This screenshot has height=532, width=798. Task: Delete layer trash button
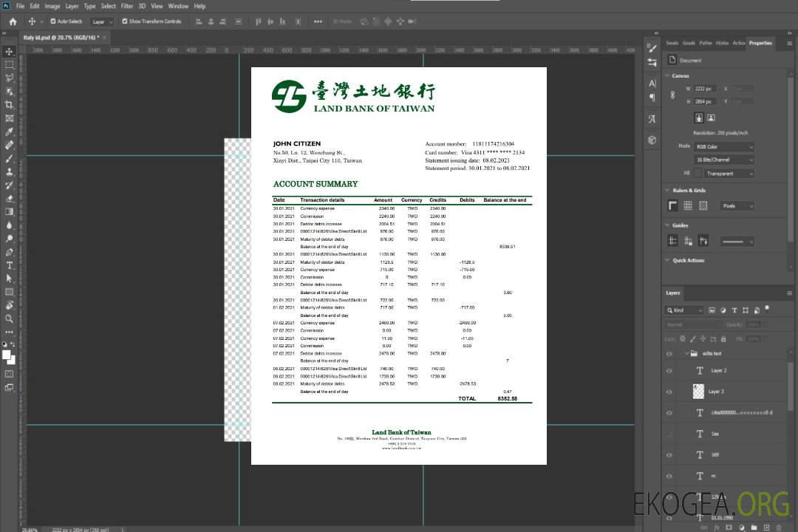(779, 528)
